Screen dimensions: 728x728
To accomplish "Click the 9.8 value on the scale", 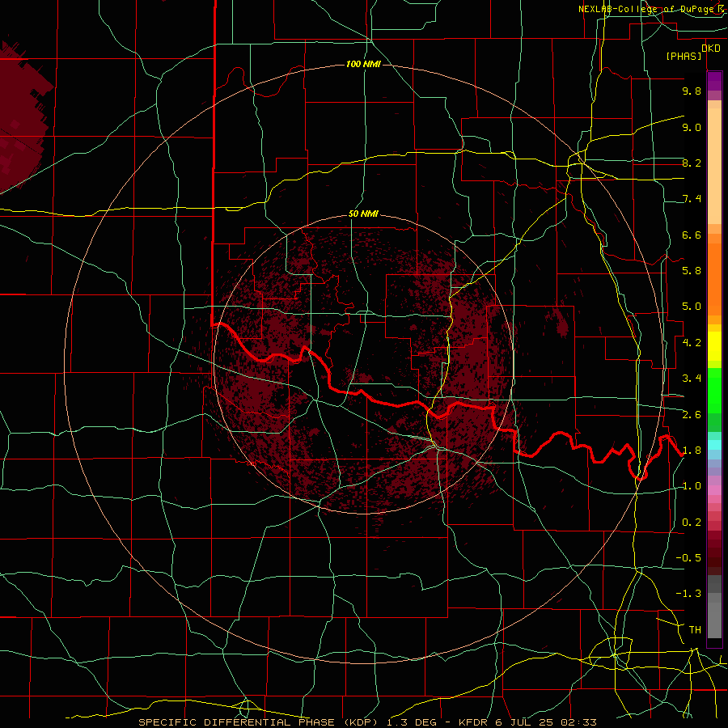I will click(x=692, y=91).
